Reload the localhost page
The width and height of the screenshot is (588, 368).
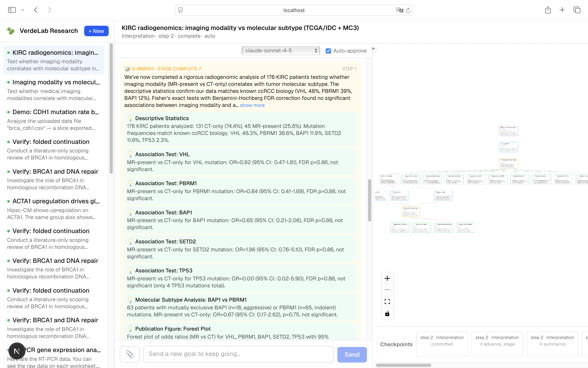[408, 10]
